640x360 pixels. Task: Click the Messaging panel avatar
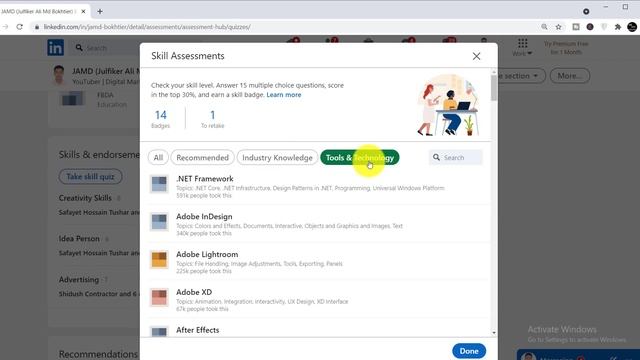tap(528, 357)
